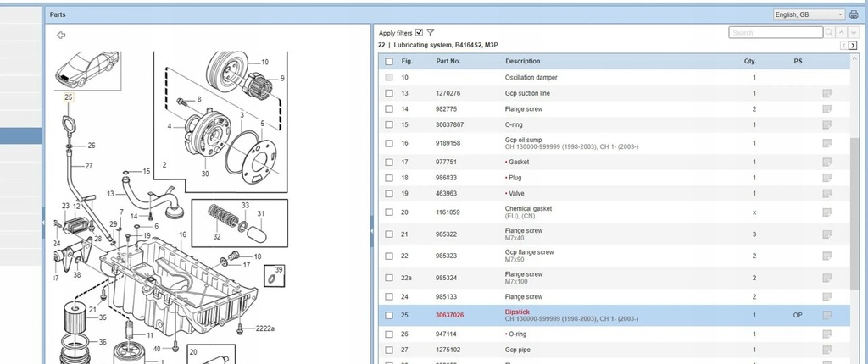Image resolution: width=868 pixels, height=364 pixels.
Task: Sort by the Qty. column header
Action: [x=750, y=62]
